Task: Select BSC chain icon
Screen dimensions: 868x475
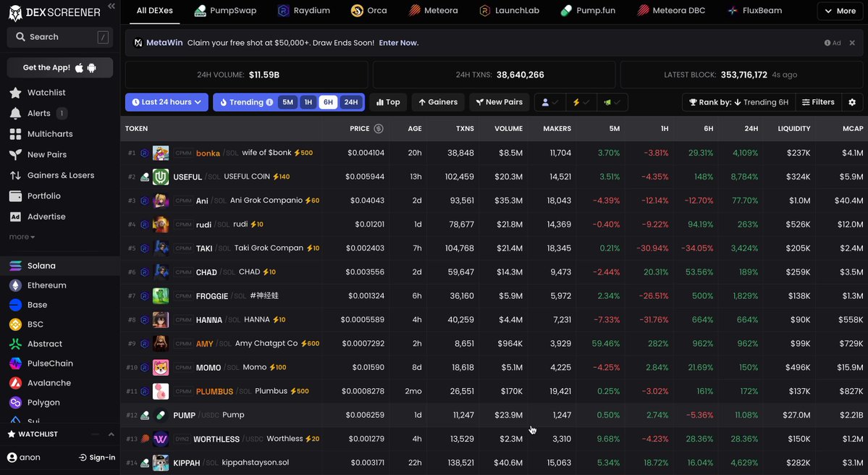Action: click(15, 324)
